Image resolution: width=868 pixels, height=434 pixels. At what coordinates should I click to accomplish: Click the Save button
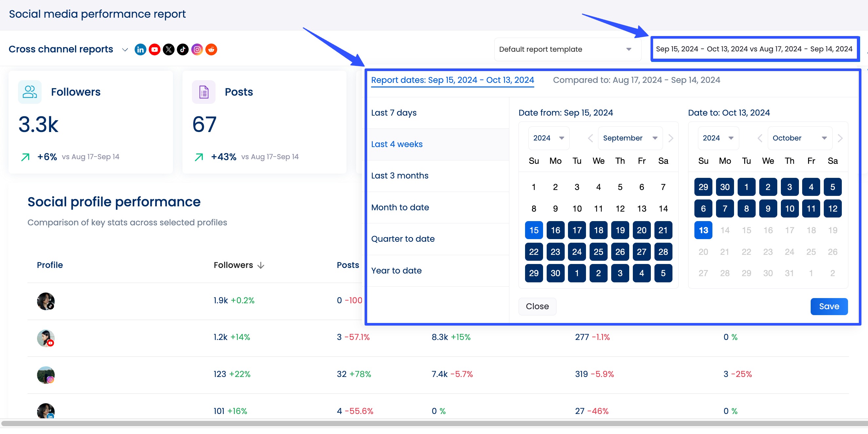829,306
